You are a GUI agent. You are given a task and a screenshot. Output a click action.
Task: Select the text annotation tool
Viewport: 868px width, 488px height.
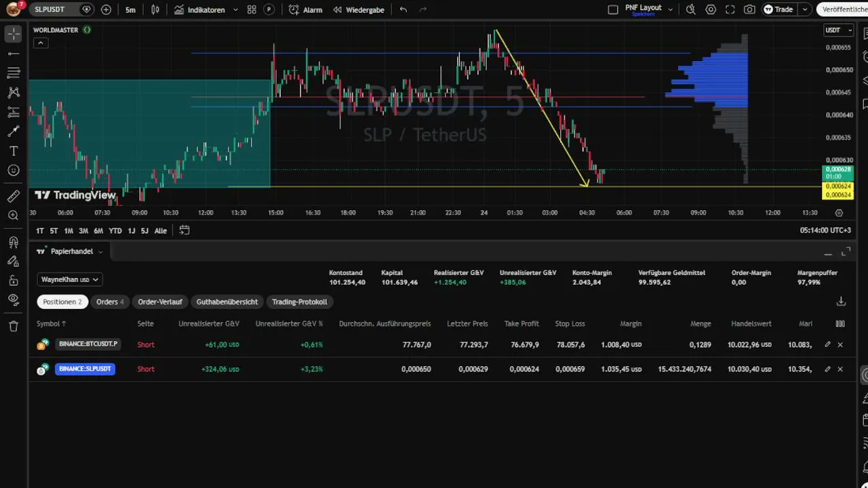coord(14,150)
